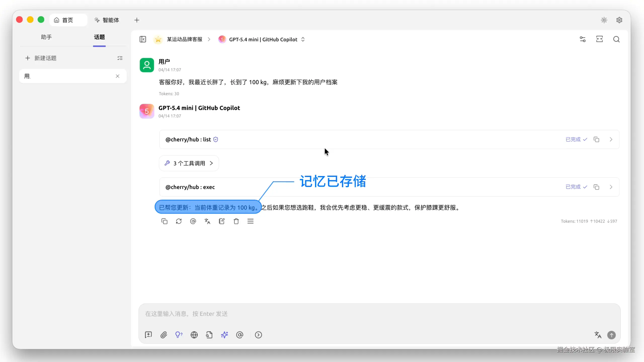
Task: Open search in conversation
Action: point(616,39)
